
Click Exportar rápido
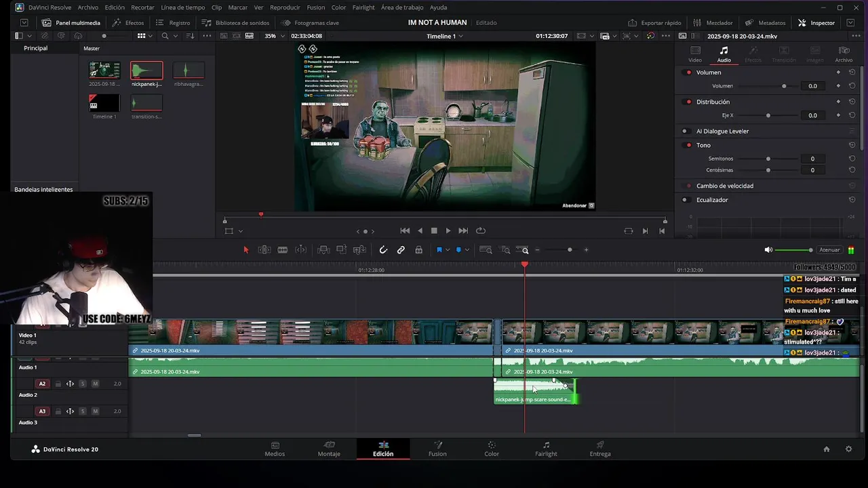[654, 22]
